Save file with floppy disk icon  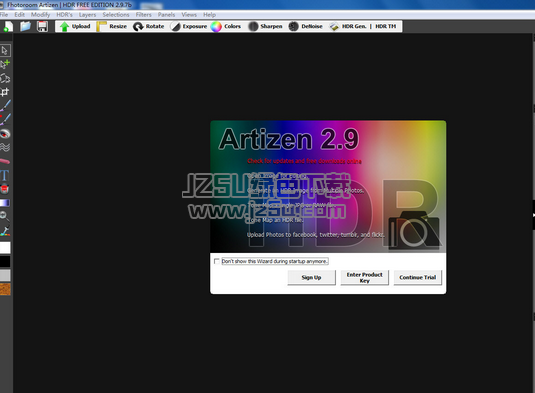[x=42, y=26]
